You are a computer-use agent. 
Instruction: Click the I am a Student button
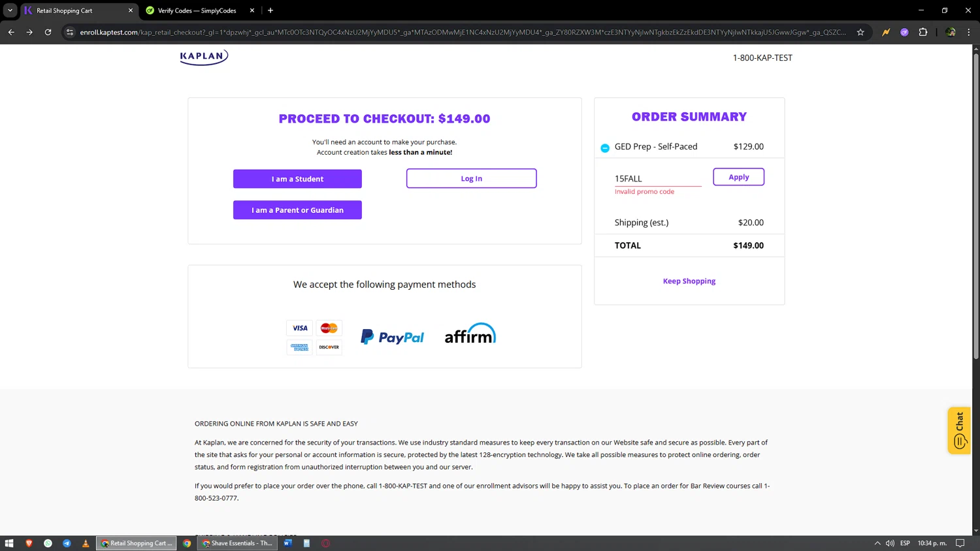pos(297,179)
